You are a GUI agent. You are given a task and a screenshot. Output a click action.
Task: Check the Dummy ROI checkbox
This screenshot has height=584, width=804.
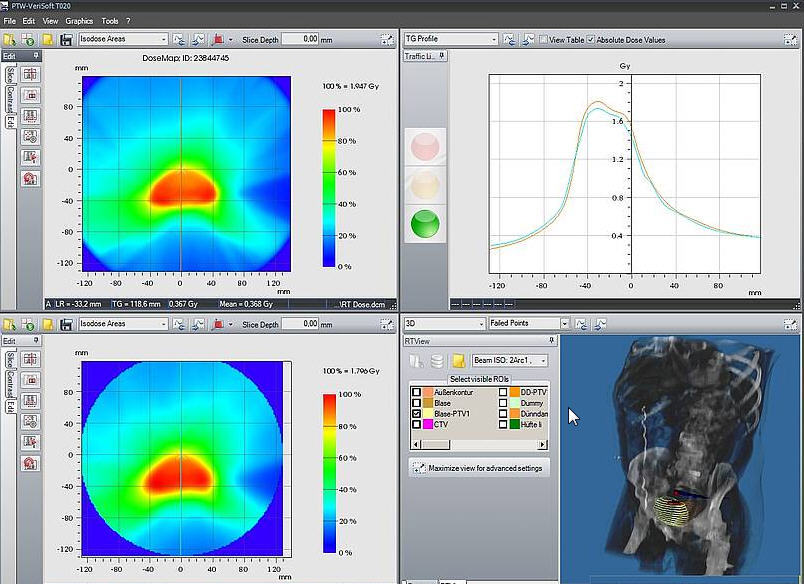click(x=503, y=403)
